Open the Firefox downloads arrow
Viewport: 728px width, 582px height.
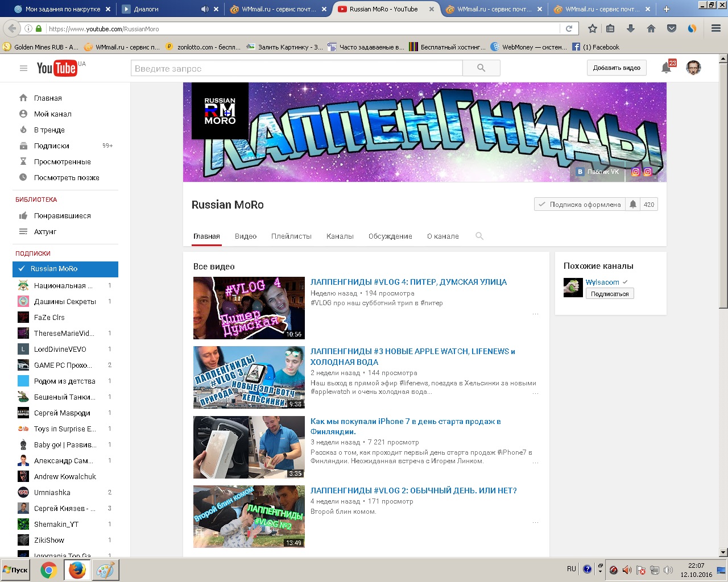(x=631, y=28)
